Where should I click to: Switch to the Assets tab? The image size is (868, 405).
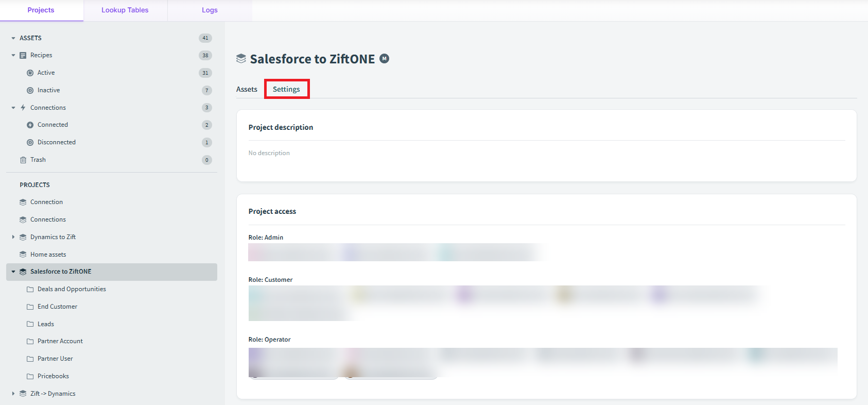[247, 89]
